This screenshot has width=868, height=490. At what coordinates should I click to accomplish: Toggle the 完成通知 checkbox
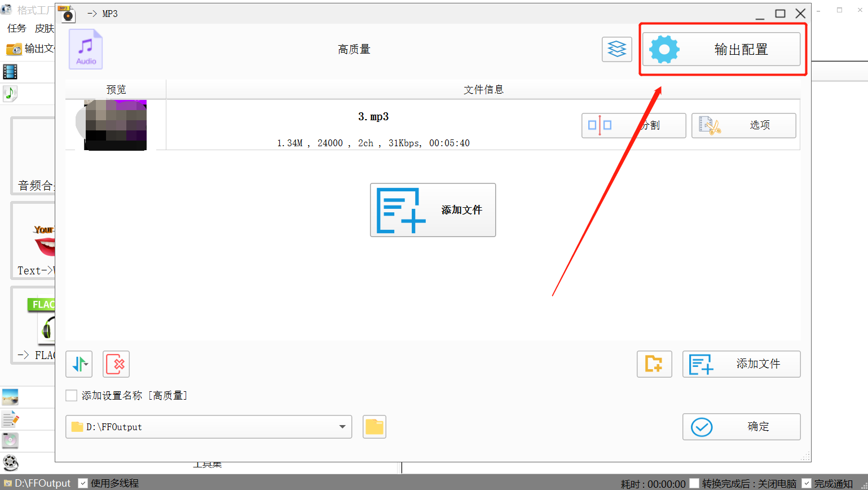[807, 483]
